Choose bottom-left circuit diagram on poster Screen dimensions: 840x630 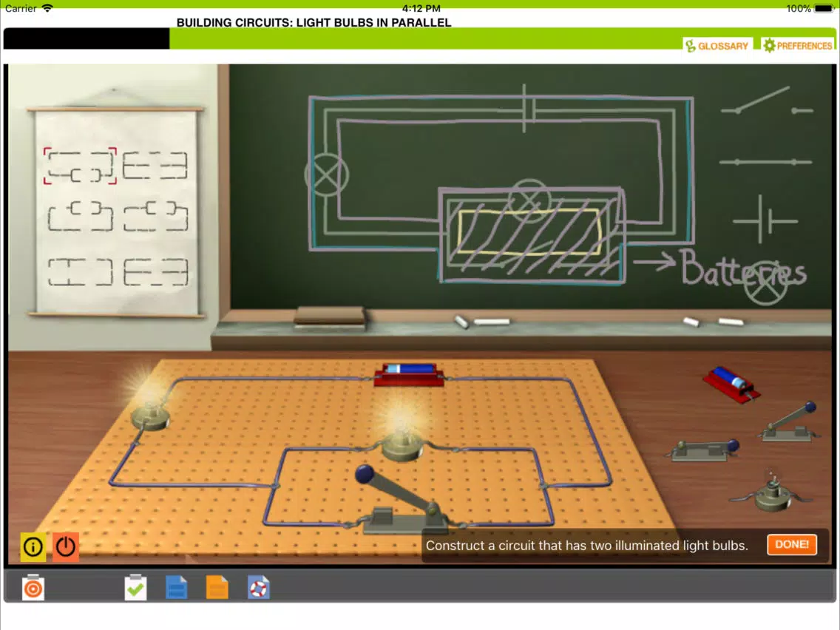pyautogui.click(x=81, y=271)
